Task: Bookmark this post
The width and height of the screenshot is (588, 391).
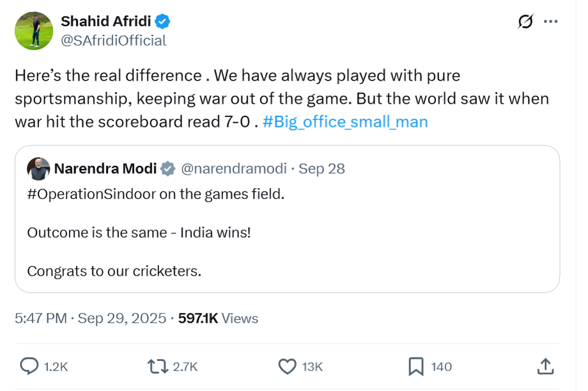Action: pos(415,366)
